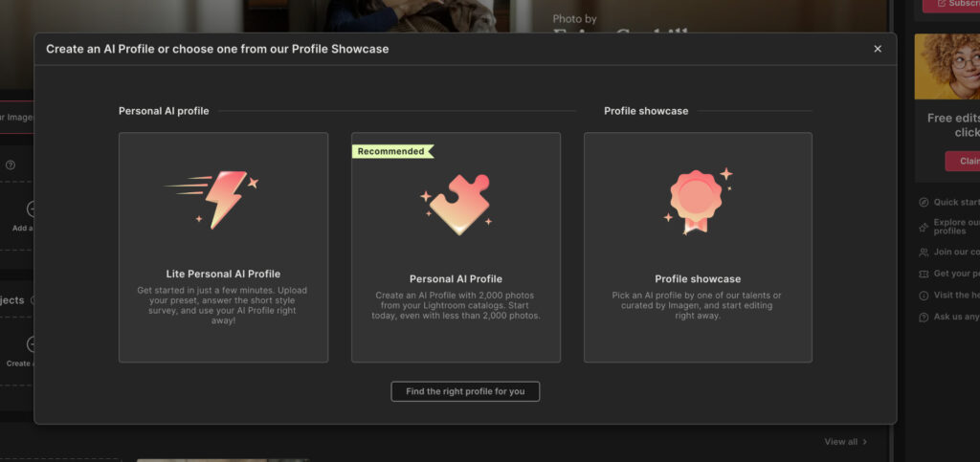Click the Personal AI Profile card title
This screenshot has height=462, width=980.
tap(456, 279)
